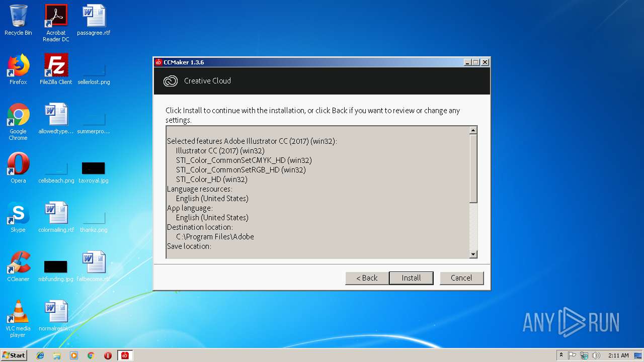The image size is (644, 362).
Task: Select 'Illustrator CC (2017) (win32)' line
Action: (220, 150)
